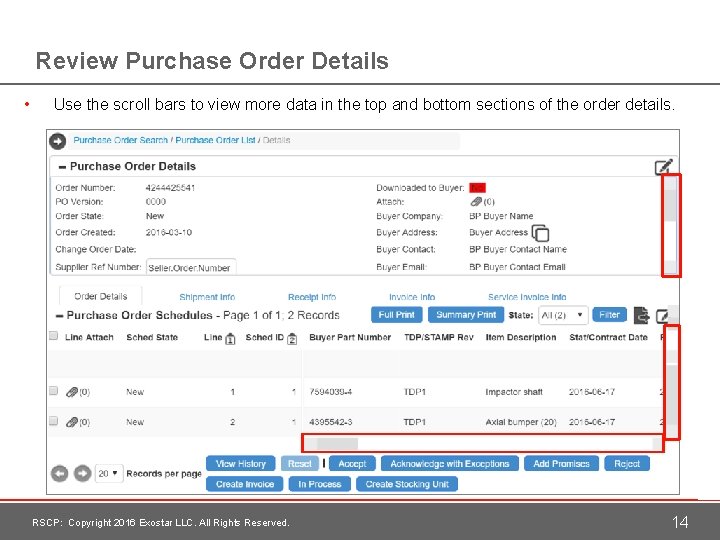Click the Add Promises button
Image resolution: width=720 pixels, height=540 pixels.
(561, 464)
